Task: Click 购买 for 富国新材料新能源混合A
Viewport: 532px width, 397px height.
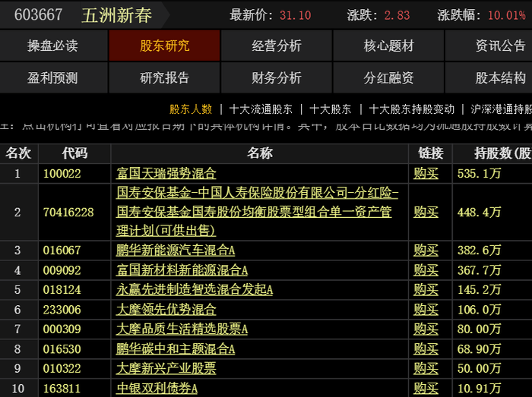Action: click(x=426, y=270)
